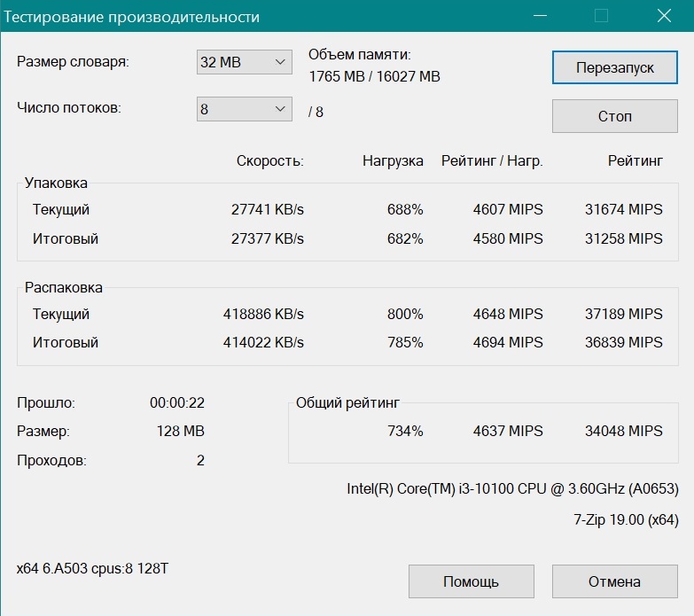Click the Распаковка group heading
Image resolution: width=694 pixels, height=616 pixels.
[x=63, y=287]
